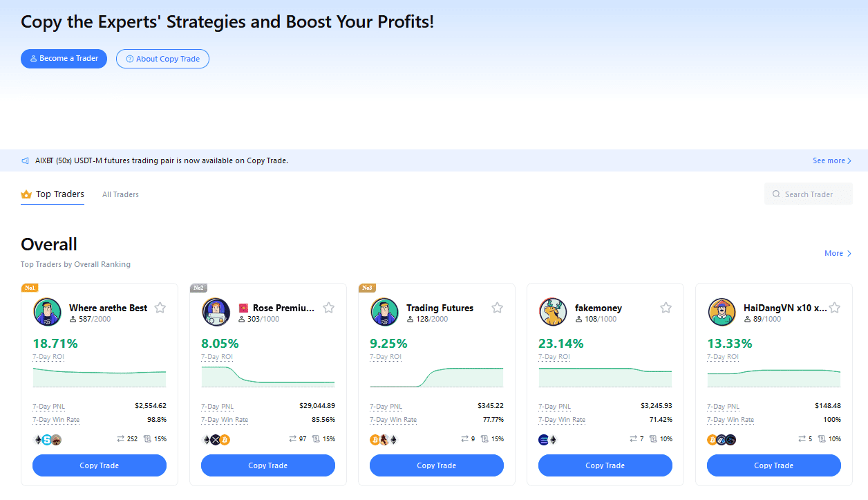The width and height of the screenshot is (868, 500).
Task: Click No1 rank badge
Action: tap(30, 288)
